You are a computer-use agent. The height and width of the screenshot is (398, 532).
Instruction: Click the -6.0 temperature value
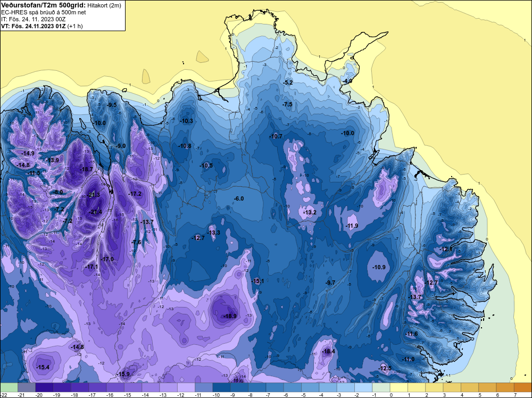pyautogui.click(x=239, y=198)
